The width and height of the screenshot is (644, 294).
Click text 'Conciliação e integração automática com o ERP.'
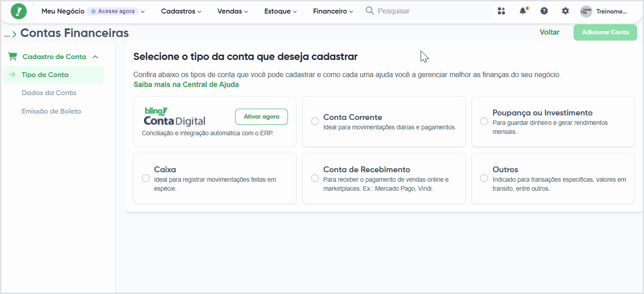click(208, 133)
